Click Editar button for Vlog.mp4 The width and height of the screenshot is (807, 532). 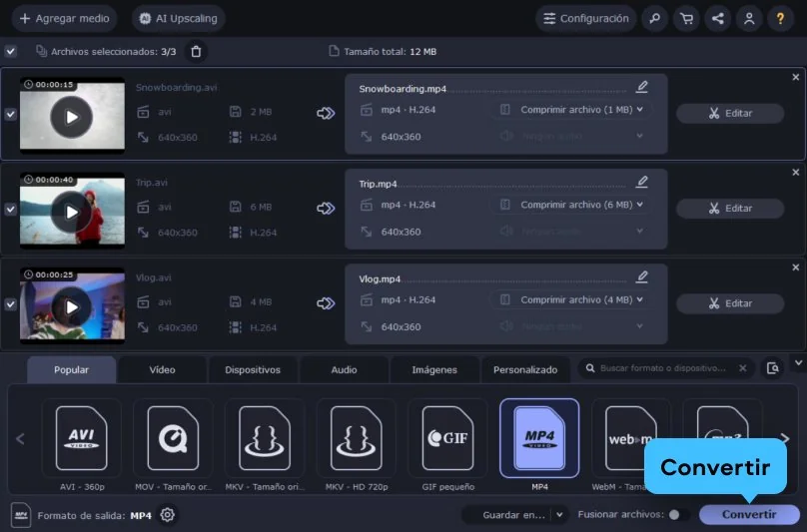729,303
